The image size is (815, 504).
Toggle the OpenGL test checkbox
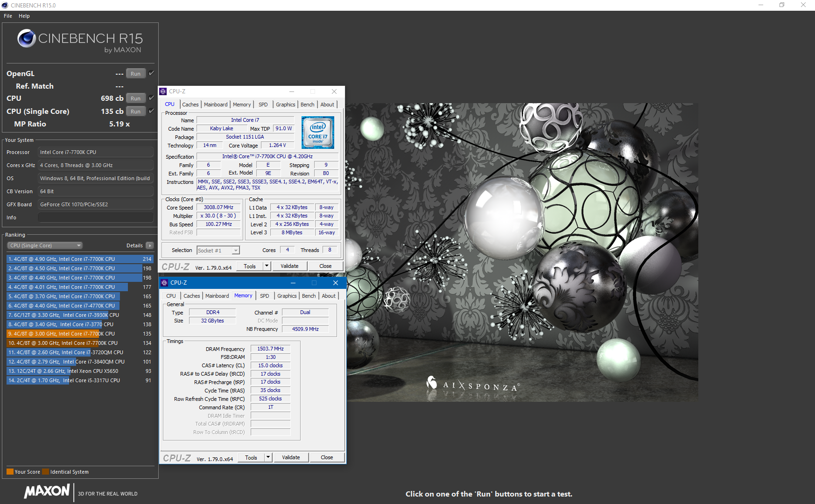tap(151, 73)
